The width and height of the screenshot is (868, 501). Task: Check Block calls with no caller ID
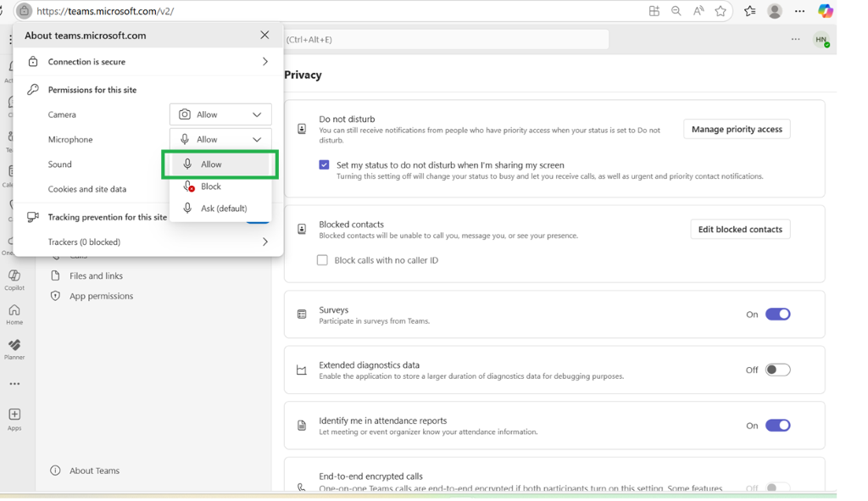tap(322, 260)
